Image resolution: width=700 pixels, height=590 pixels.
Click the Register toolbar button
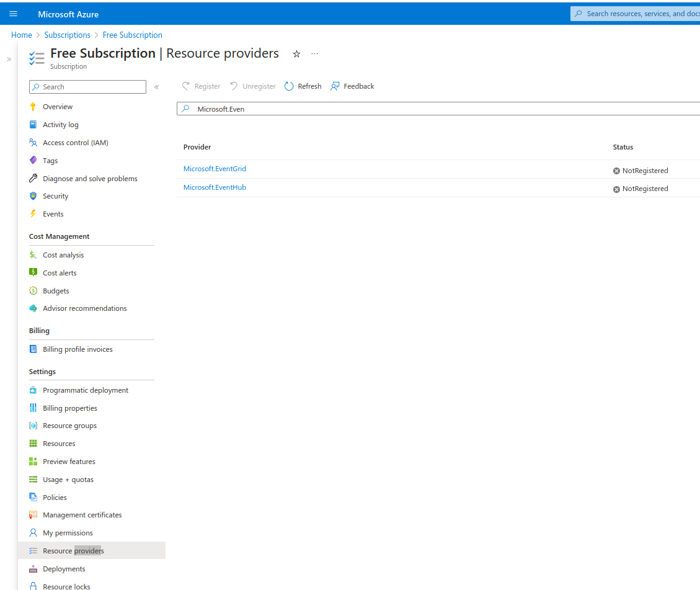point(202,86)
